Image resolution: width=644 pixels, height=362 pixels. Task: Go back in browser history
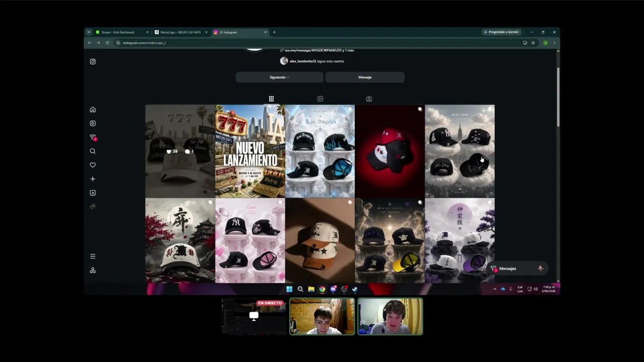[x=90, y=43]
